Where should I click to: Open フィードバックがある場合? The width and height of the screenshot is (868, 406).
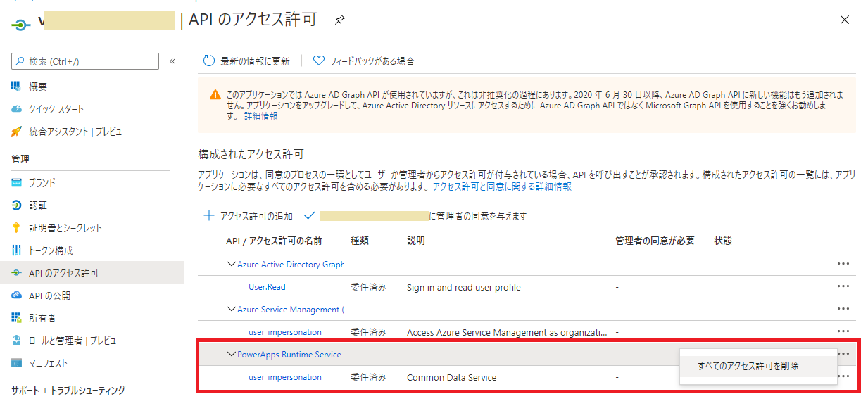click(372, 61)
